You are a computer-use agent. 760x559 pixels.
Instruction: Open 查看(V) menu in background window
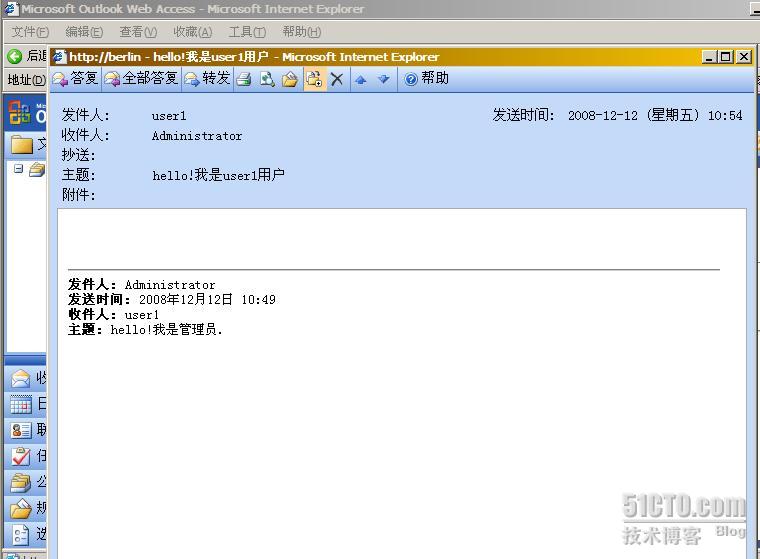pos(138,32)
